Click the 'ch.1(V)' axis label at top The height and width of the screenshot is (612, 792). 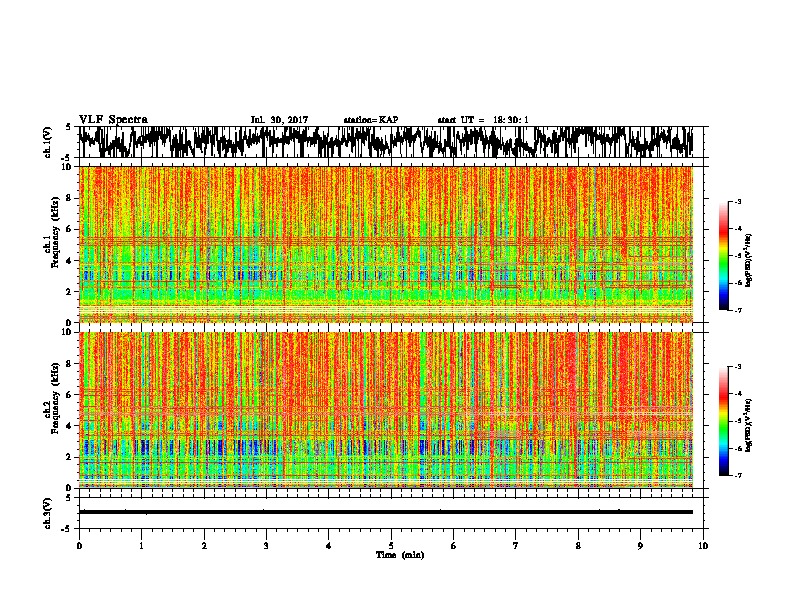pyautogui.click(x=48, y=142)
